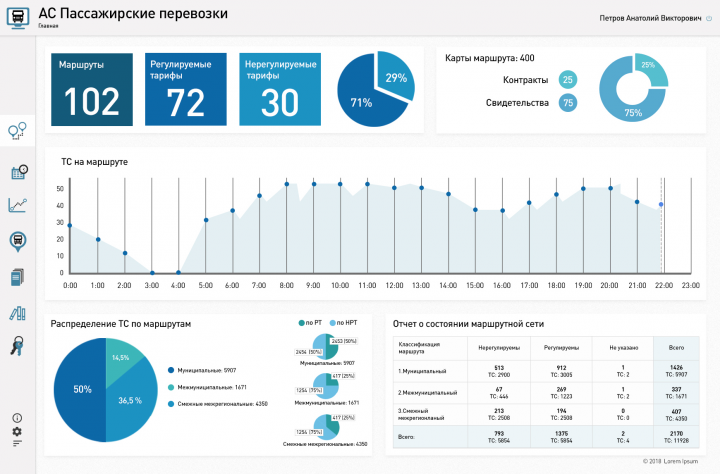Click total cell 2170 ТС: 11928
The width and height of the screenshot is (720, 474).
tap(676, 437)
